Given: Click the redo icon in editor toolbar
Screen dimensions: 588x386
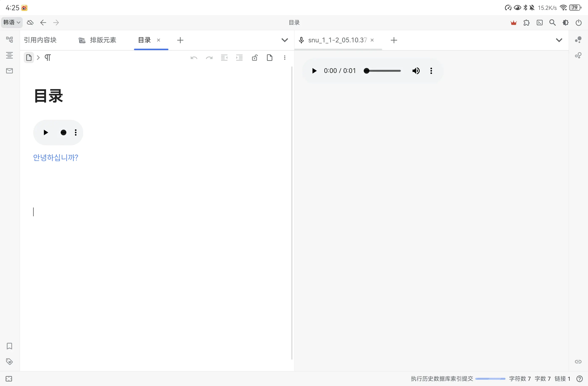Looking at the screenshot, I should pos(209,57).
